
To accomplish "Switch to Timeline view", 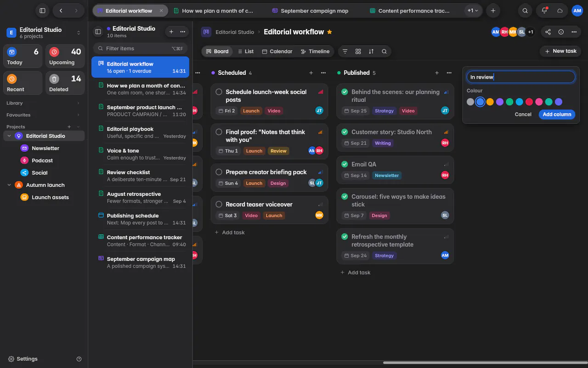I will point(315,52).
